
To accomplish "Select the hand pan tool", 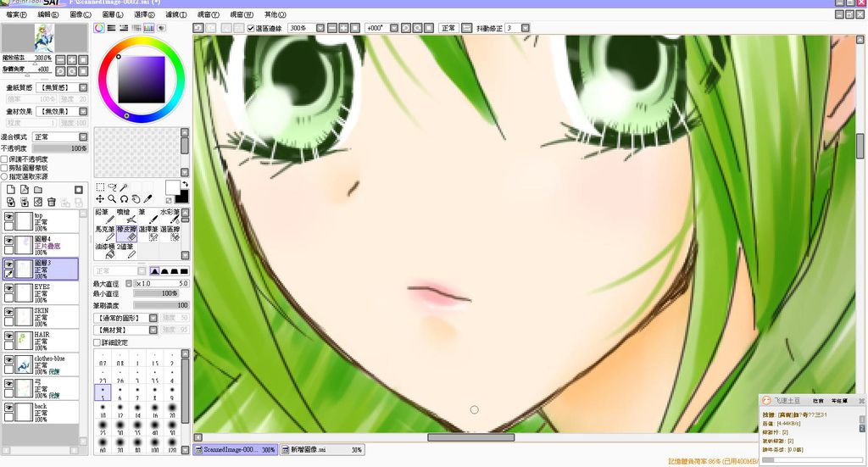I will point(136,198).
